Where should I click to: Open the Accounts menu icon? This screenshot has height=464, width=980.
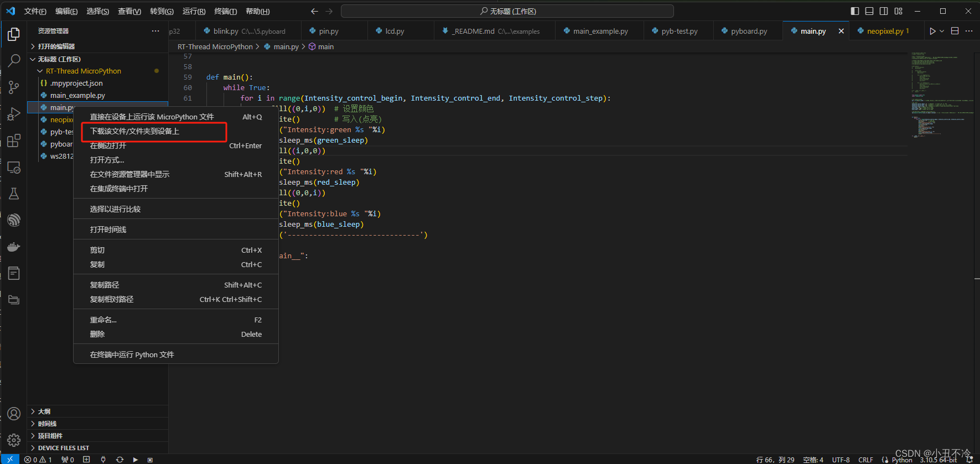[14, 414]
